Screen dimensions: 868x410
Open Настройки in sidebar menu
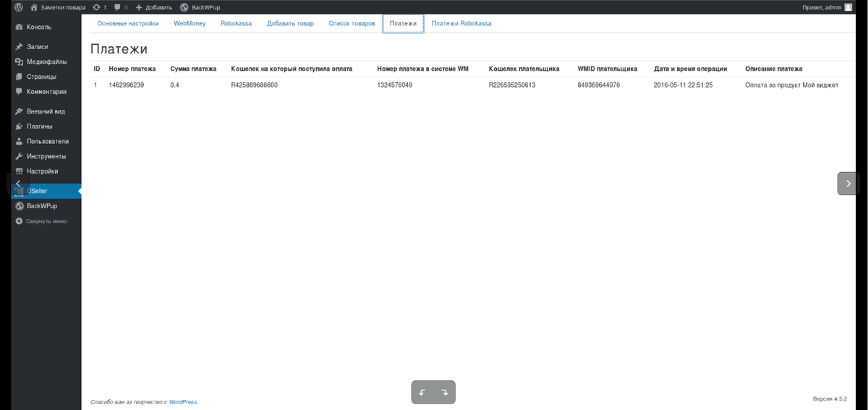coord(43,171)
